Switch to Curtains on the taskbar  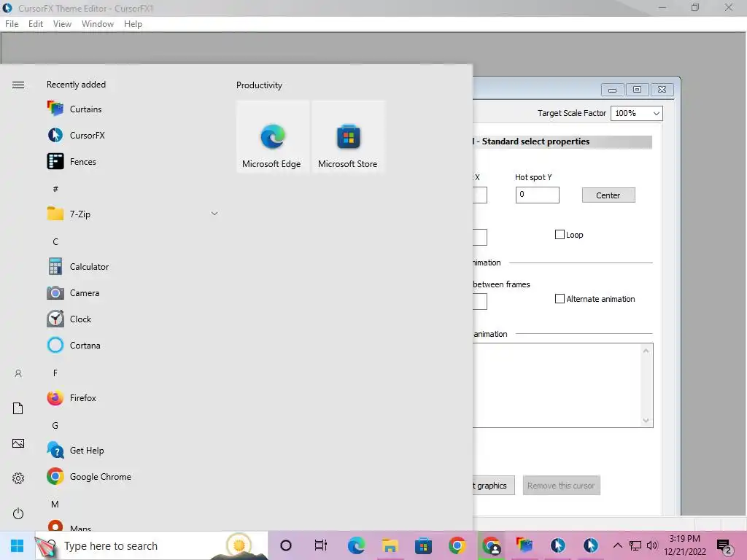[524, 545]
